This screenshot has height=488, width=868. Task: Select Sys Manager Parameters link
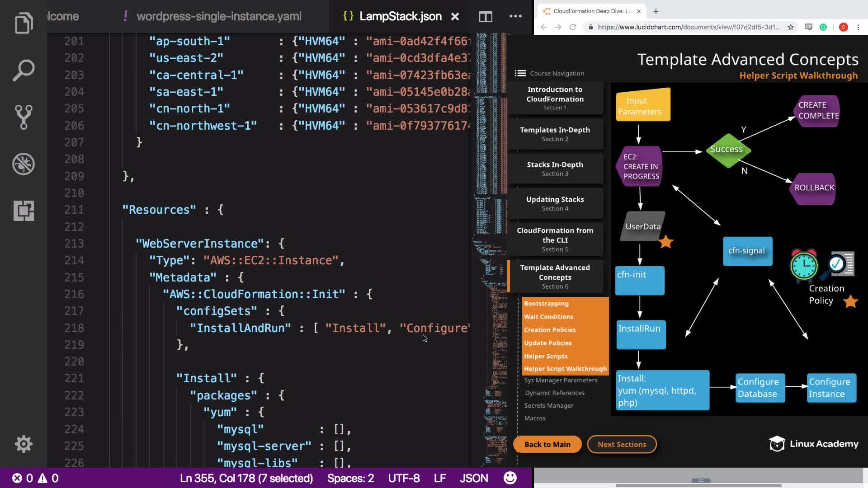click(x=561, y=380)
